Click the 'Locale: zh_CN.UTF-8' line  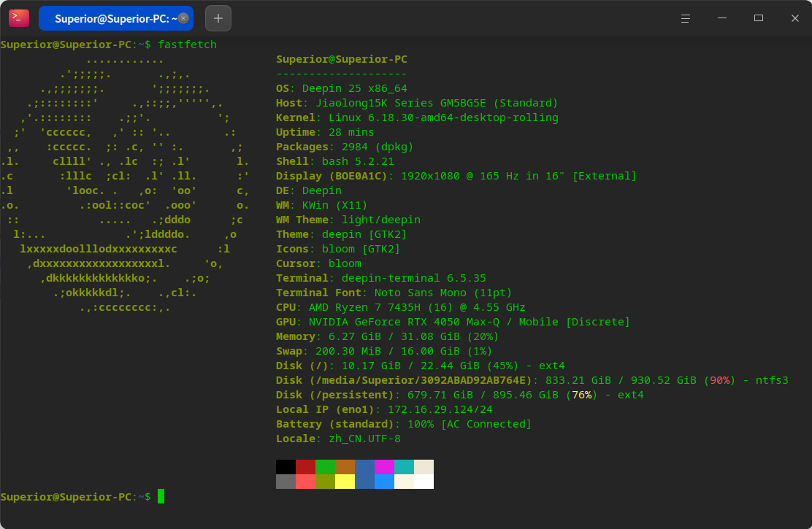pyautogui.click(x=338, y=439)
